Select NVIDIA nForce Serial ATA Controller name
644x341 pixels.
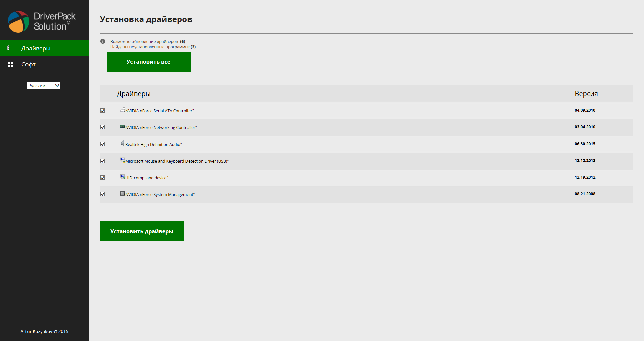click(160, 111)
